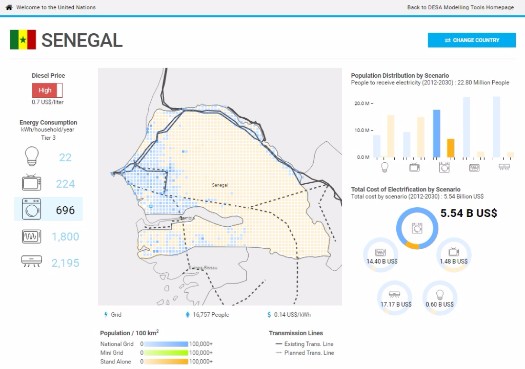
Task: Click the Stand Alone orange color gradient
Action: [166, 362]
